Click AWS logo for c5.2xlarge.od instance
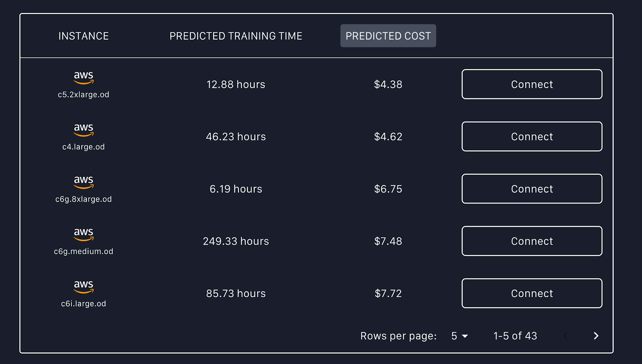 tap(83, 77)
